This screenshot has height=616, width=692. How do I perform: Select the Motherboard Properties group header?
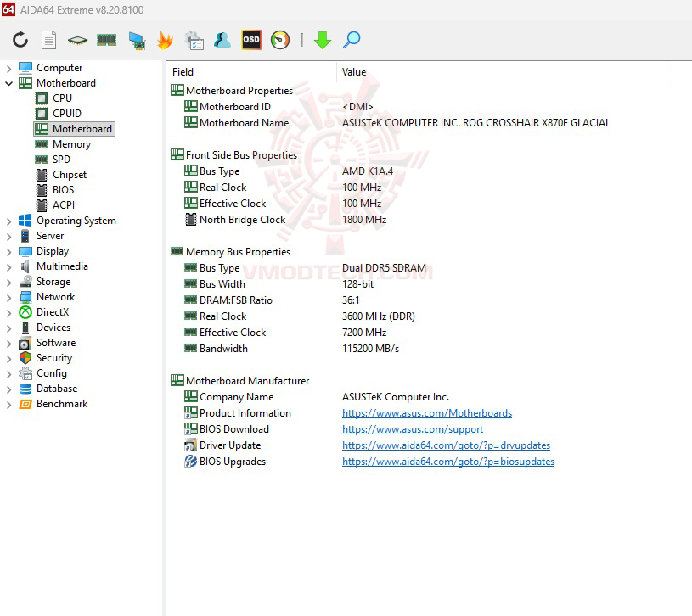(x=232, y=91)
